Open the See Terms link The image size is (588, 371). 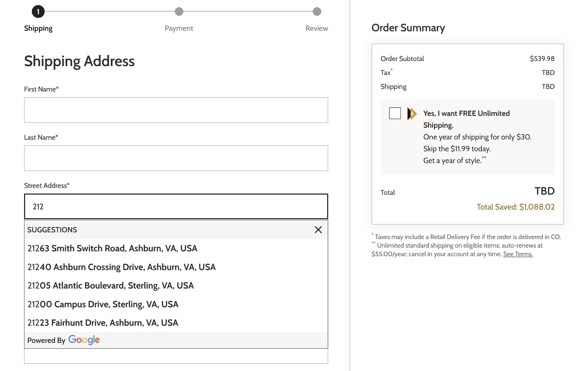tap(518, 254)
